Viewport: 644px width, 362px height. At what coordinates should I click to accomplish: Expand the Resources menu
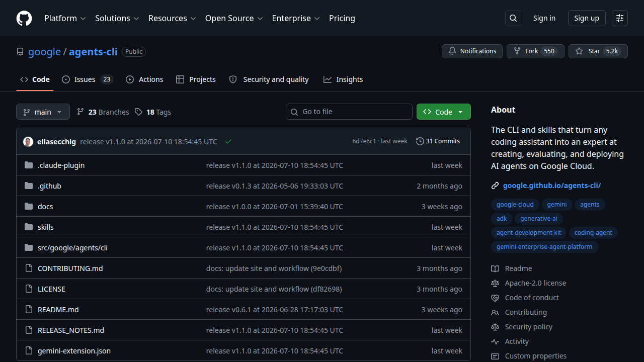[x=172, y=18]
